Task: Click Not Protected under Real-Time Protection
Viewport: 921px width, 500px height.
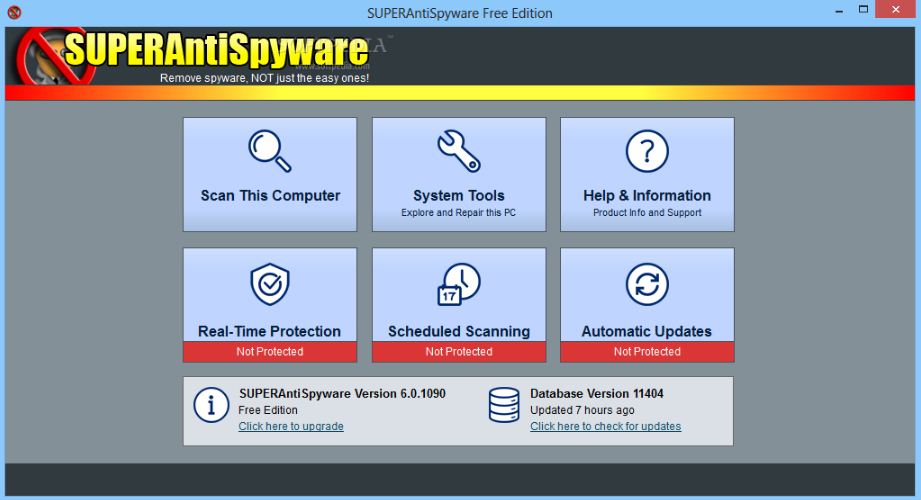Action: [x=270, y=351]
